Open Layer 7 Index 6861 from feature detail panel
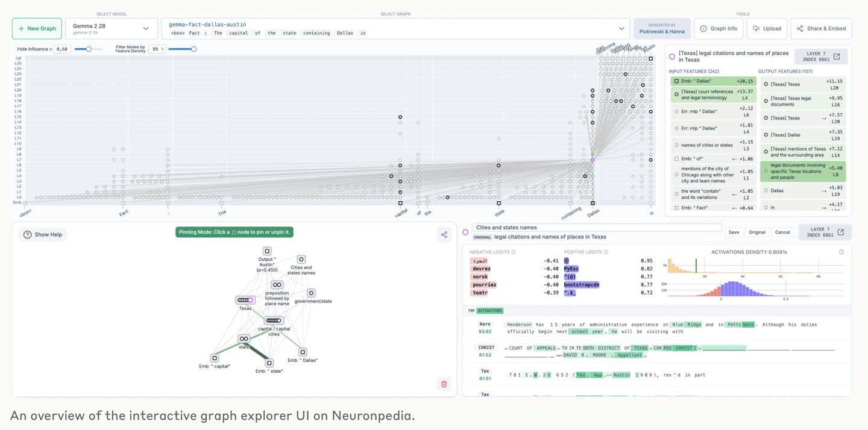This screenshot has width=868, height=430. click(825, 232)
